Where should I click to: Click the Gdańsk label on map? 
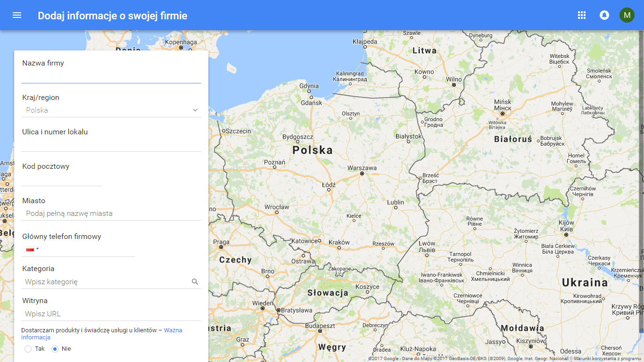coord(311,102)
